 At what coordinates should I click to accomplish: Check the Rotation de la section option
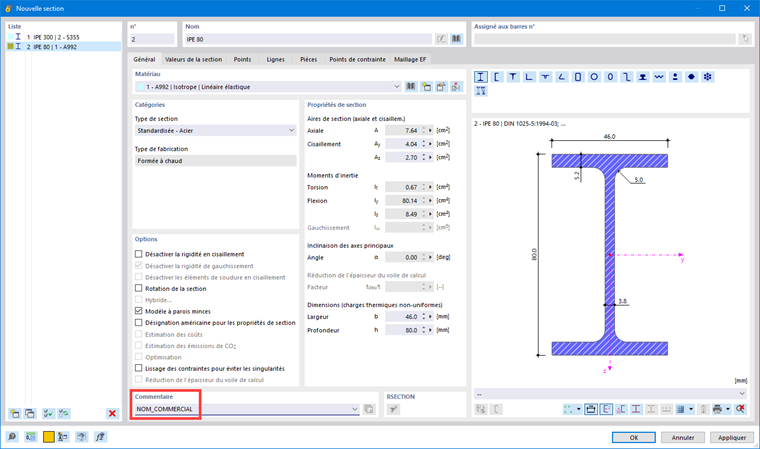coord(139,289)
